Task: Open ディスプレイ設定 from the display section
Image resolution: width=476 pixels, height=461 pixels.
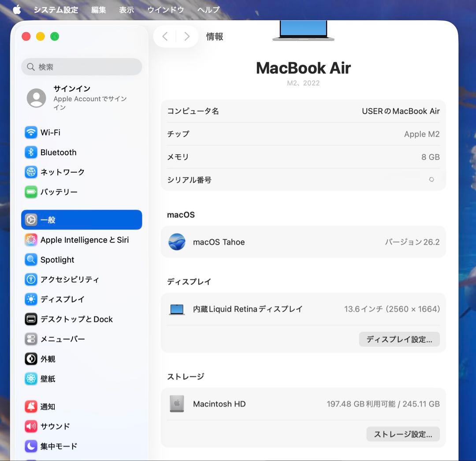Action: pos(399,339)
